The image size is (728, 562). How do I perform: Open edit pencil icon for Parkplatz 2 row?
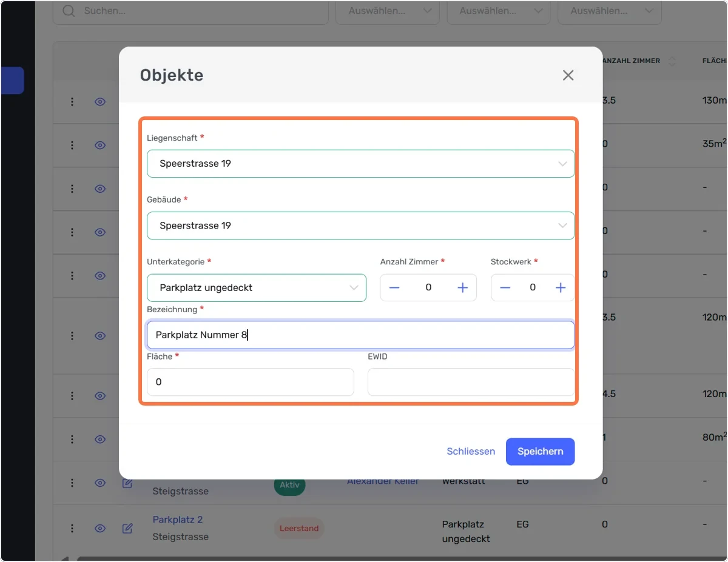127,528
